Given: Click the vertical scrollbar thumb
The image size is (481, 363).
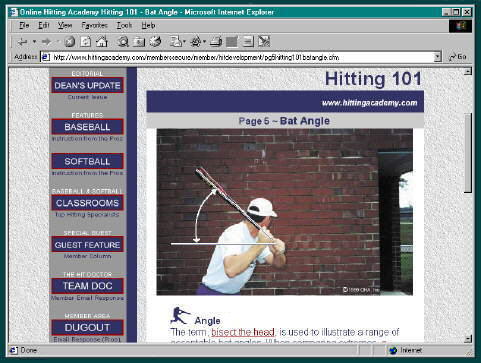Looking at the screenshot, I should pos(468,153).
